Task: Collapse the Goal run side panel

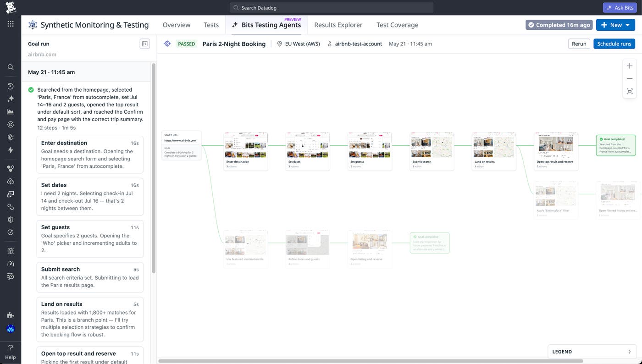Action: tap(145, 44)
